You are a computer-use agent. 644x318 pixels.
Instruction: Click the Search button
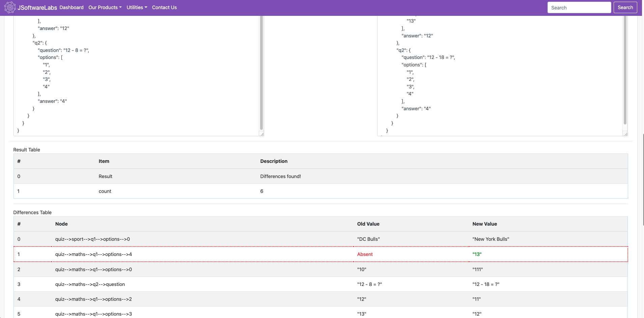[x=625, y=7]
